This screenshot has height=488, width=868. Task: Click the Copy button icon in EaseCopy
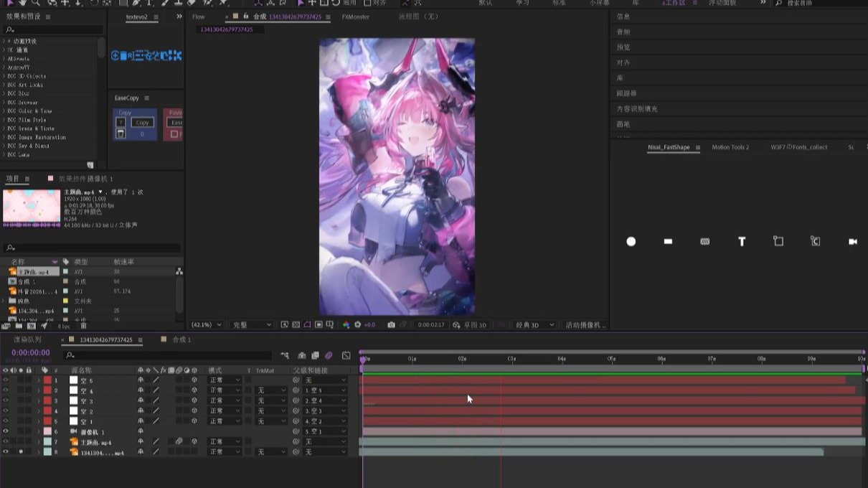(x=143, y=123)
